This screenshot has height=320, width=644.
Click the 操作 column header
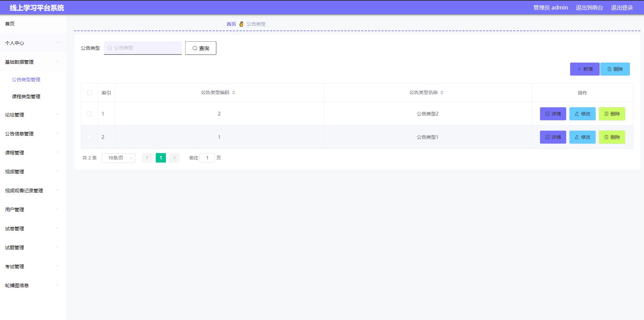(582, 93)
